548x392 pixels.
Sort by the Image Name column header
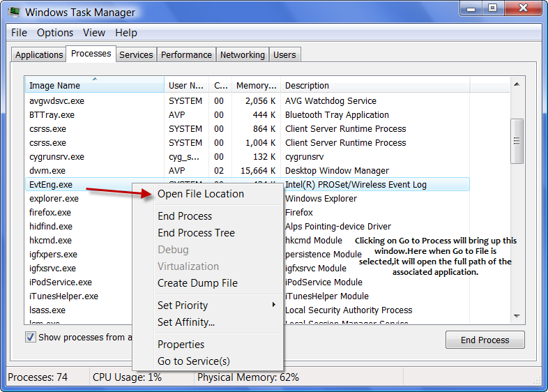[94, 85]
